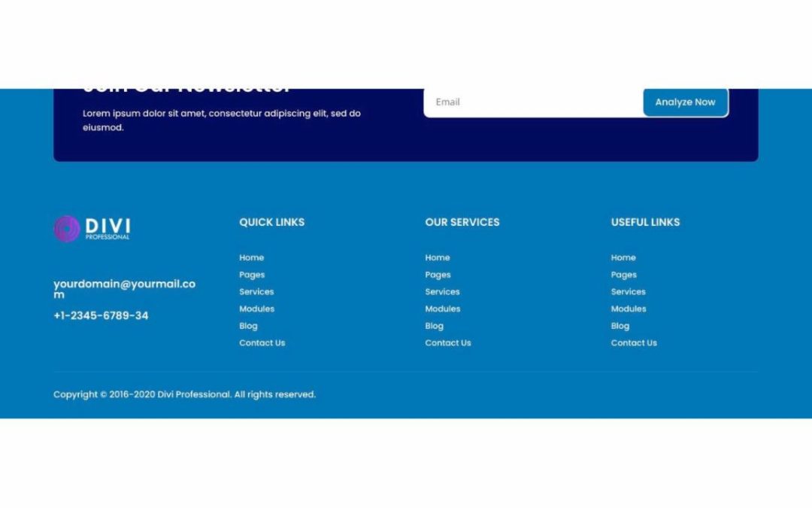Open Blog under Useful Links
This screenshot has width=812, height=508.
click(620, 326)
